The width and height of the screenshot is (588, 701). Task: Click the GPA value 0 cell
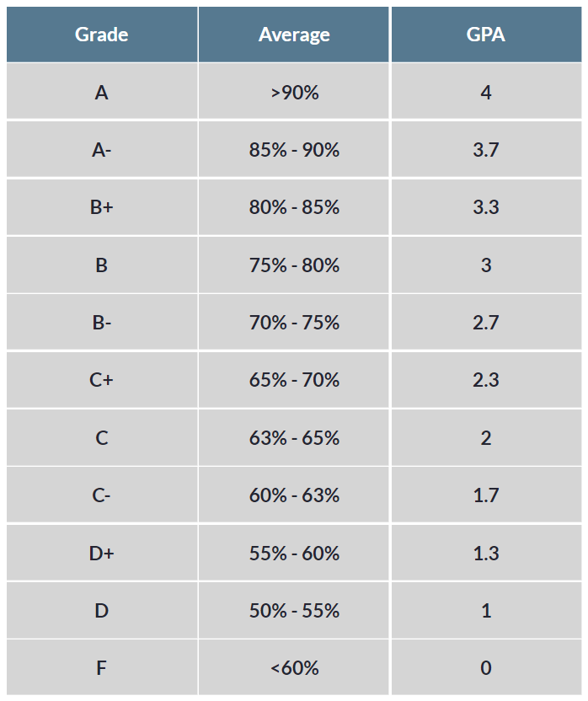[x=485, y=668]
